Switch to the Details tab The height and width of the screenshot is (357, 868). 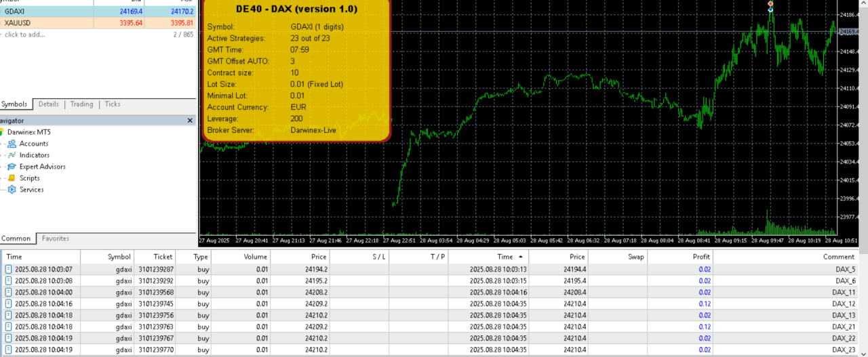48,104
